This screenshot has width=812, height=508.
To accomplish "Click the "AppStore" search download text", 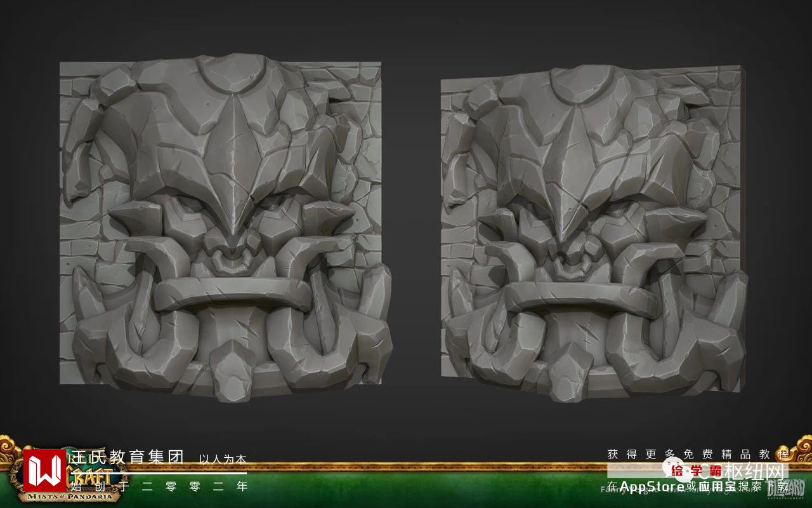I will coord(697,486).
